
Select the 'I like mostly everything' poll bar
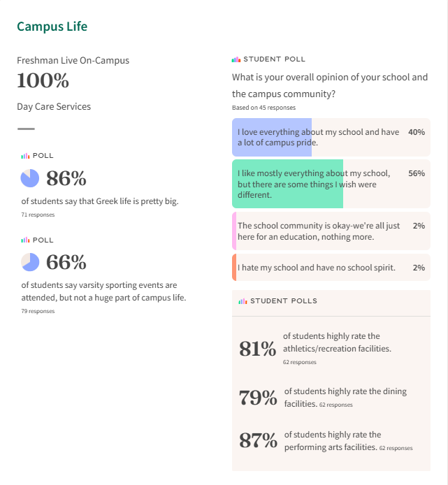click(331, 184)
